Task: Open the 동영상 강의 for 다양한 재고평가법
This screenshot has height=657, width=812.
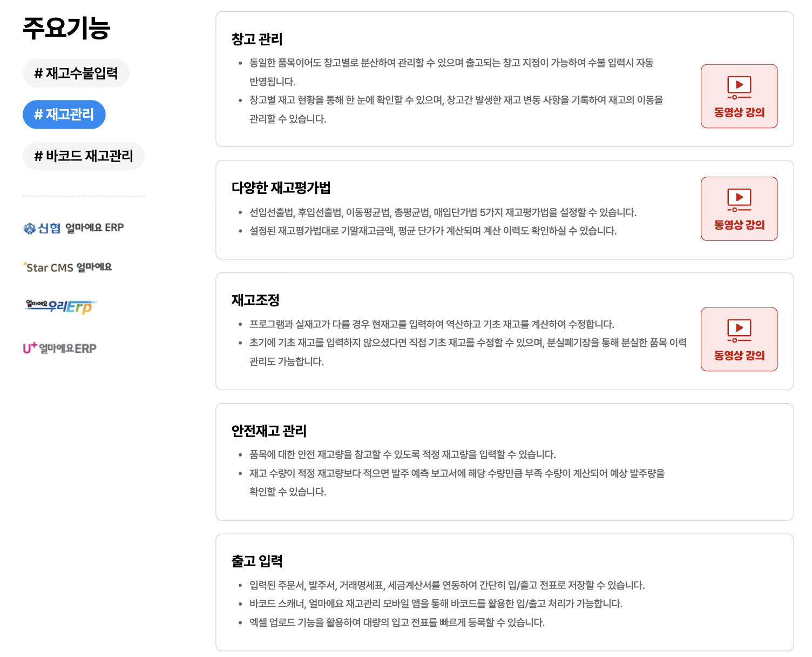Action: (x=739, y=209)
